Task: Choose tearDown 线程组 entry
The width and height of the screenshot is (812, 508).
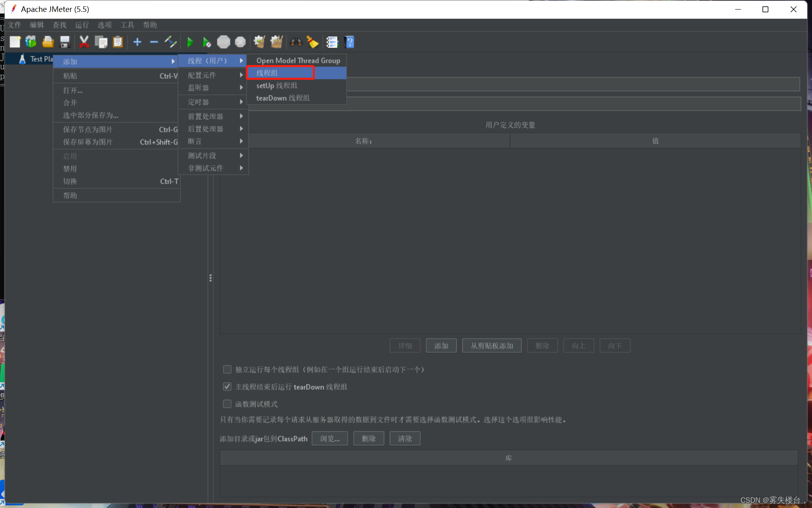Action: coord(297,98)
